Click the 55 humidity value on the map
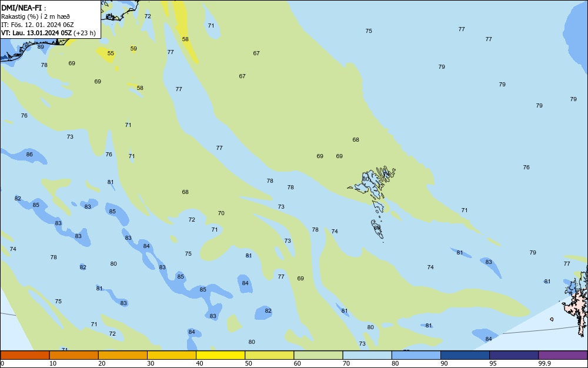The height and width of the screenshot is (368, 588). [111, 53]
